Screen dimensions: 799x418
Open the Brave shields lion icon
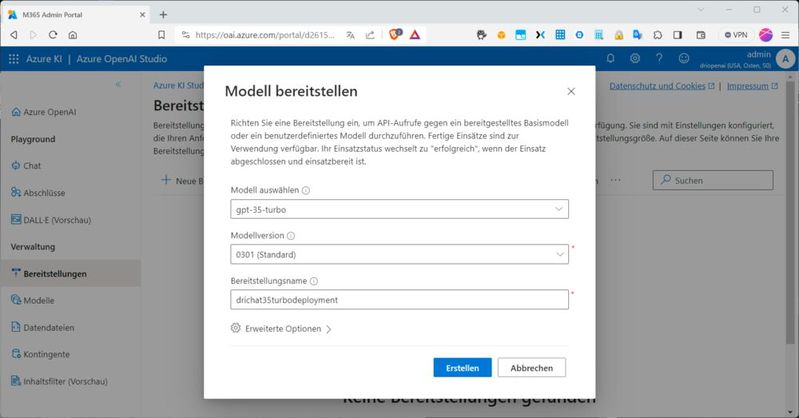[x=395, y=34]
